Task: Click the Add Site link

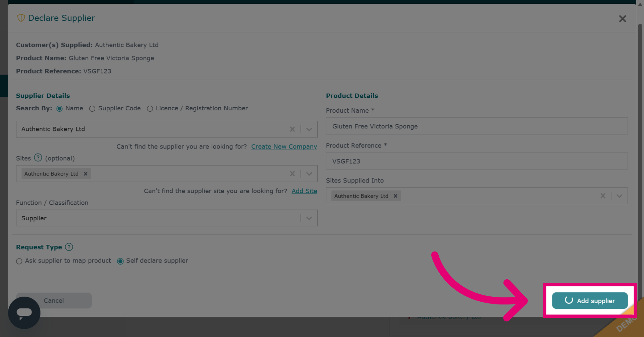Action: point(304,191)
